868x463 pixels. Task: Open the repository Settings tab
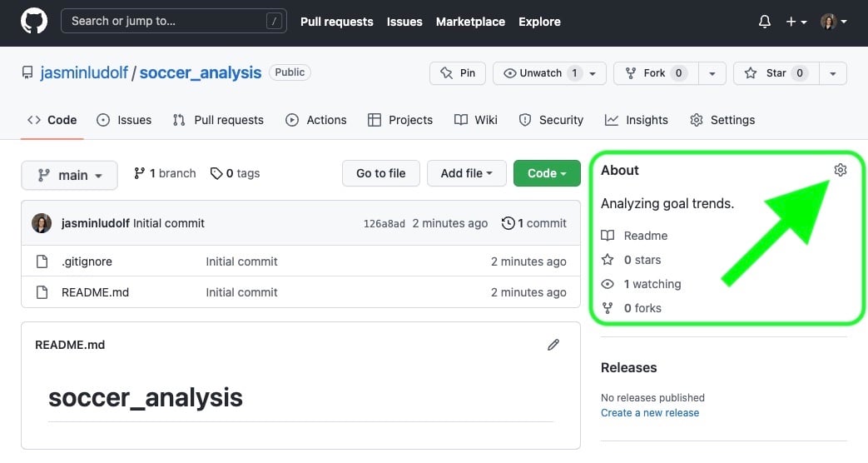coord(722,120)
